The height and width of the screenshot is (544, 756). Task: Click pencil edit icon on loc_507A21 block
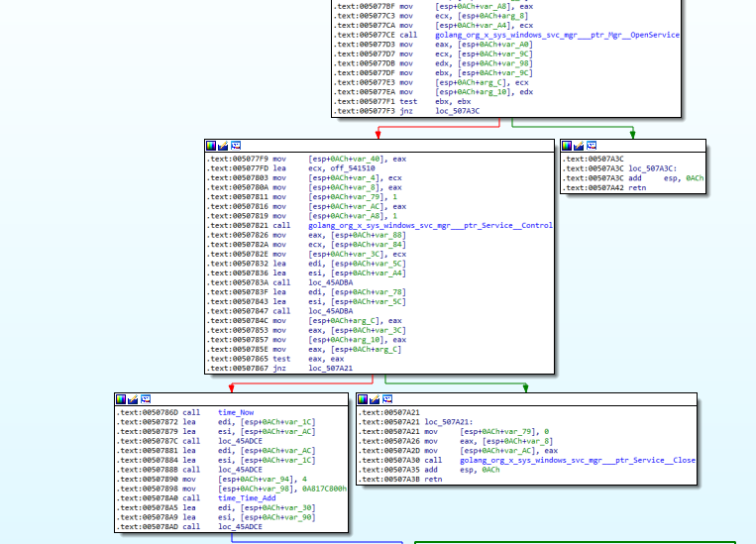pos(377,399)
